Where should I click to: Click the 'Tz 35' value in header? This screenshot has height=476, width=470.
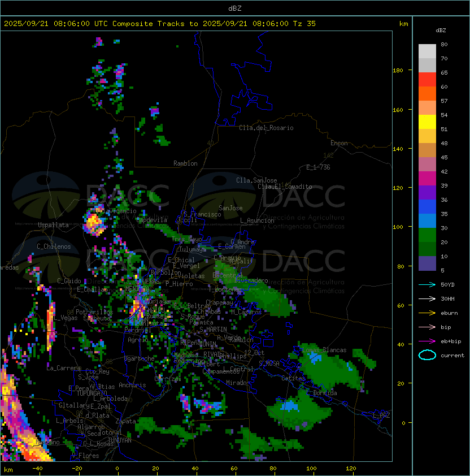[x=304, y=24]
